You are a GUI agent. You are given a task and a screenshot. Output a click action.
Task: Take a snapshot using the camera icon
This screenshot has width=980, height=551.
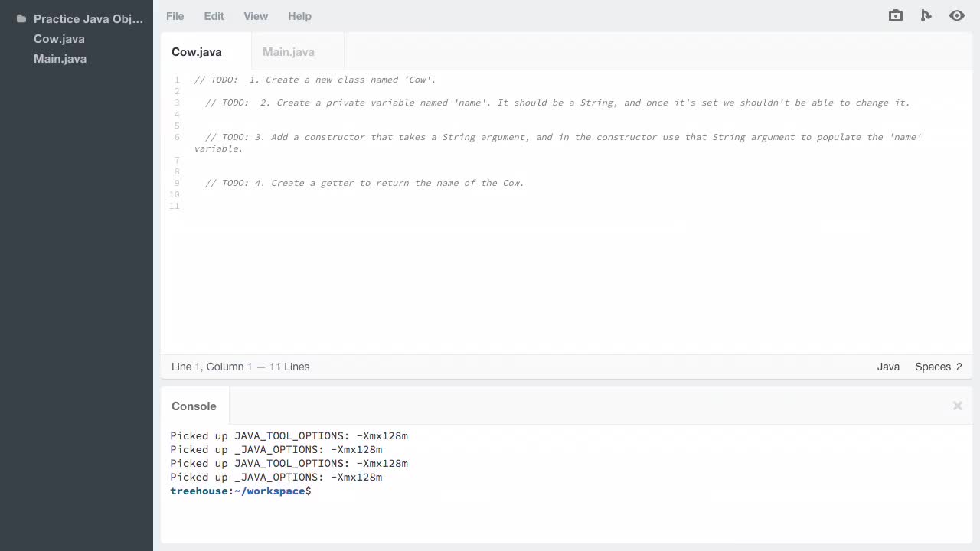pyautogui.click(x=895, y=15)
